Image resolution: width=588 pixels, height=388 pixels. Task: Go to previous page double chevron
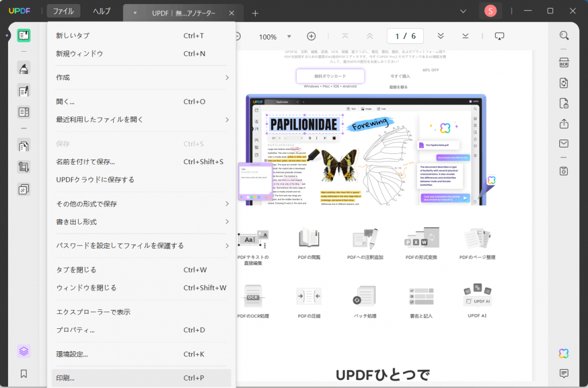point(370,36)
